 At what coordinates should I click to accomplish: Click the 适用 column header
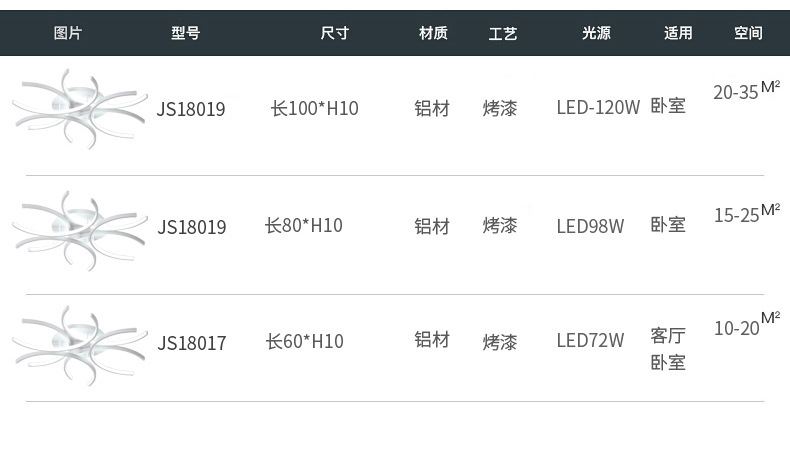678,33
